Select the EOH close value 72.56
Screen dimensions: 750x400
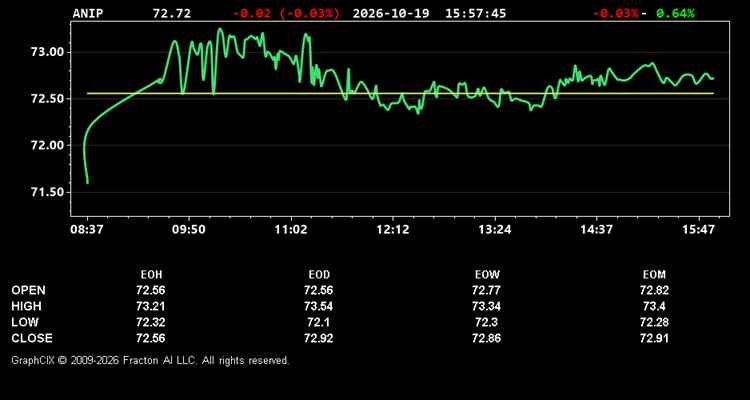pyautogui.click(x=151, y=338)
